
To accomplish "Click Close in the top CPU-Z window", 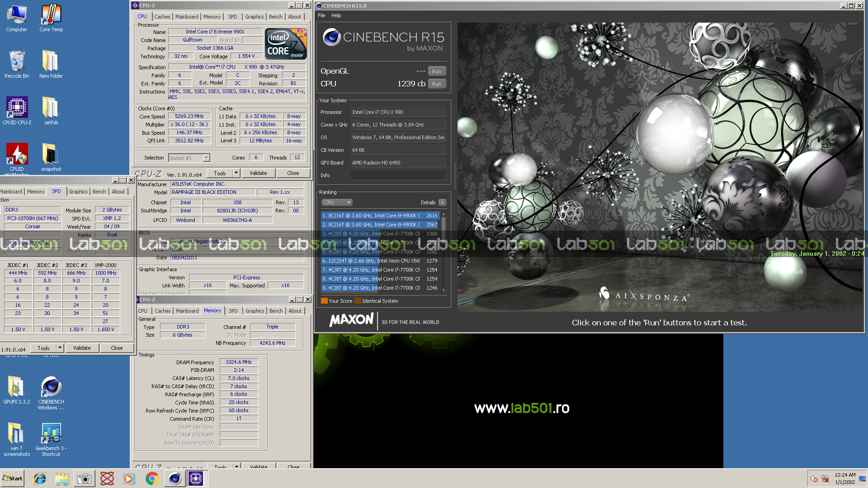I will coord(293,173).
